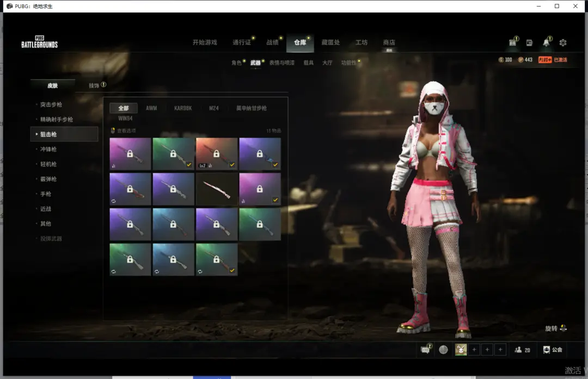Open the 战绩 career tab

point(273,42)
